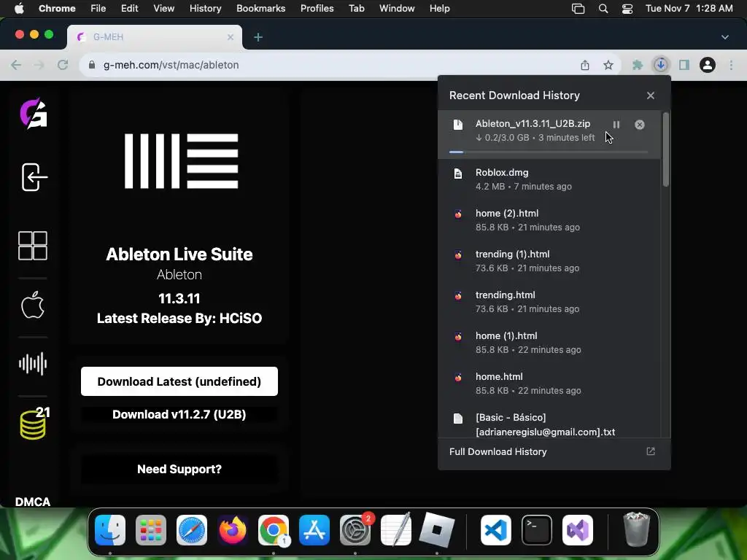Image resolution: width=747 pixels, height=560 pixels.
Task: Open the Edit menu
Action: [129, 8]
